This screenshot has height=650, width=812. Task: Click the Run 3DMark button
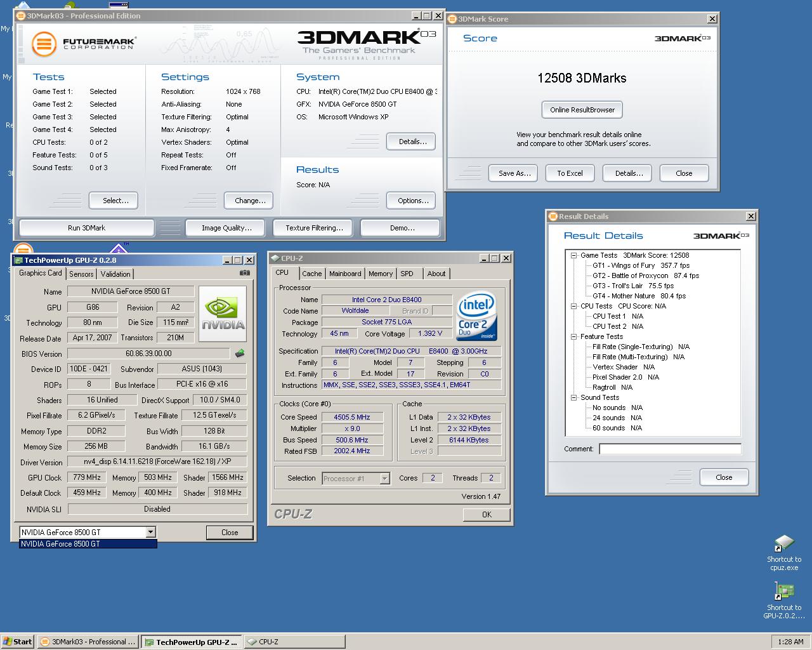pyautogui.click(x=87, y=228)
